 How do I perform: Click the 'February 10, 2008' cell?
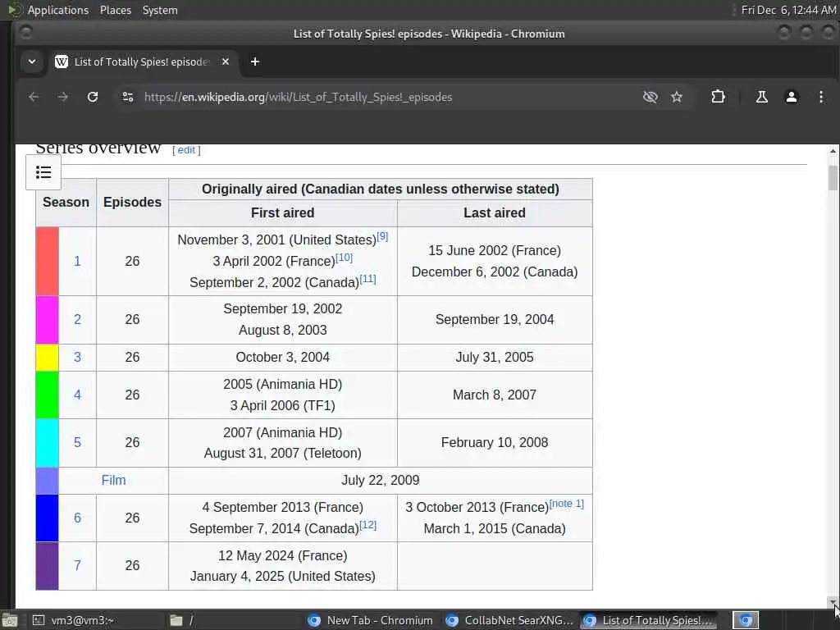point(495,442)
